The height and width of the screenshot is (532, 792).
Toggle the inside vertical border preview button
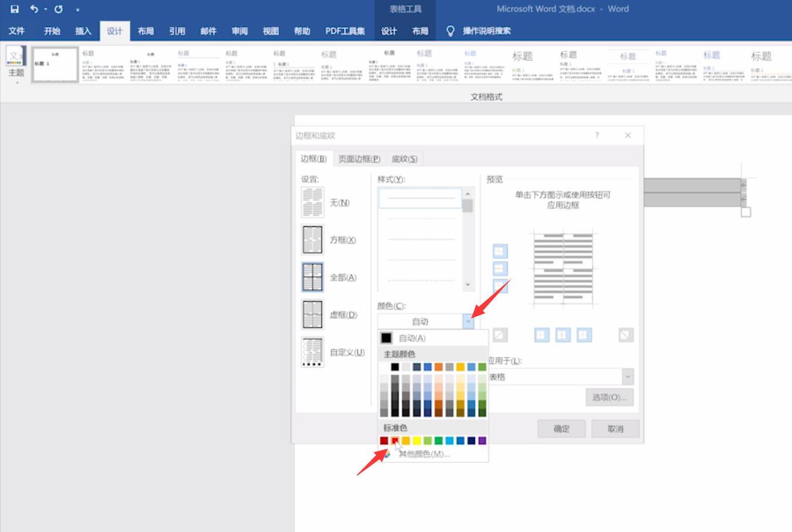[x=562, y=335]
